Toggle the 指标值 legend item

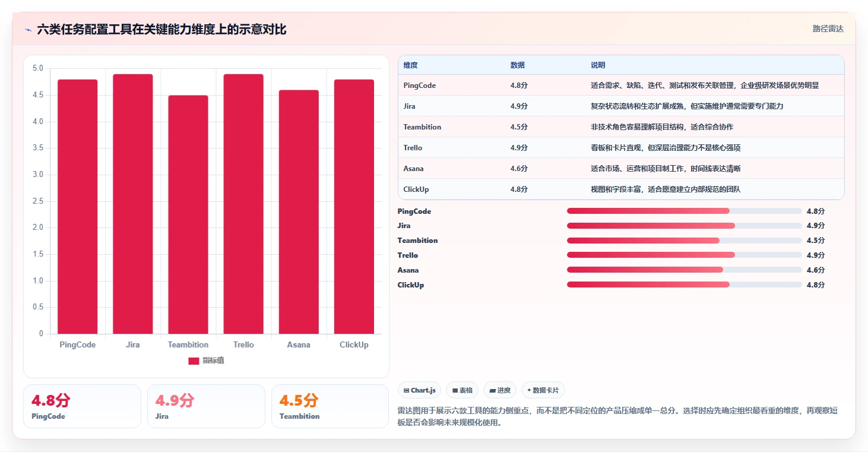[206, 361]
